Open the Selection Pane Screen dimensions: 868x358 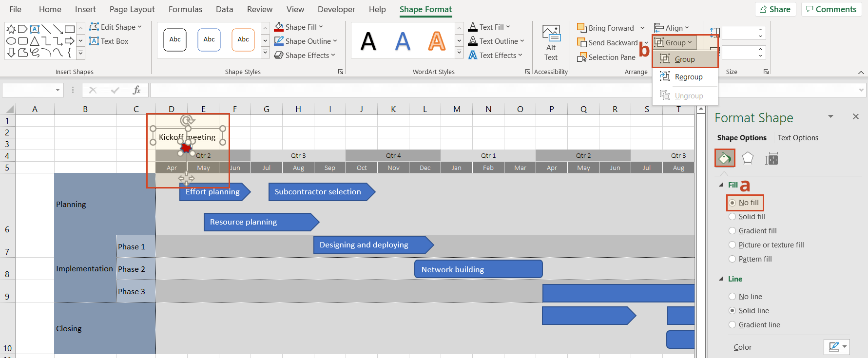[x=606, y=57]
